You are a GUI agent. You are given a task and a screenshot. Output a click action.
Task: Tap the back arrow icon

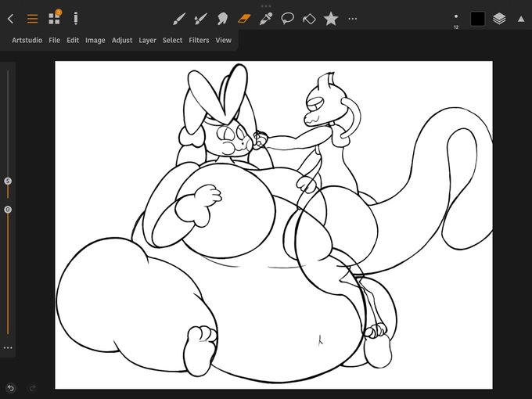(10, 19)
